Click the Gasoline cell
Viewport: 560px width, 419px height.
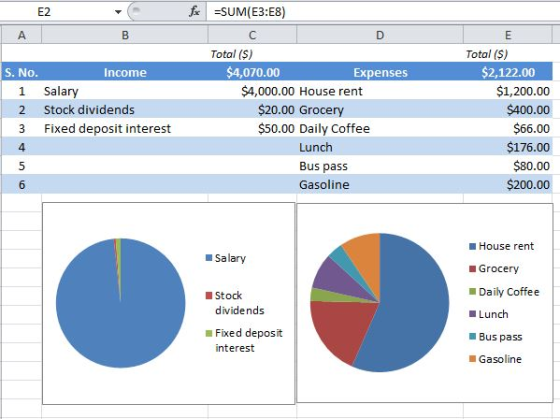pyautogui.click(x=380, y=184)
